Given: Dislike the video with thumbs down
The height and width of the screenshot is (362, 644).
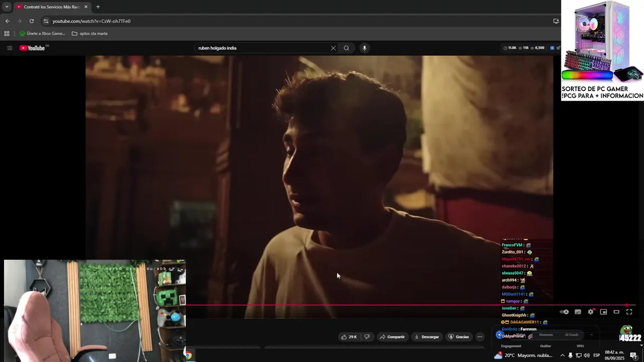Looking at the screenshot, I should point(367,337).
